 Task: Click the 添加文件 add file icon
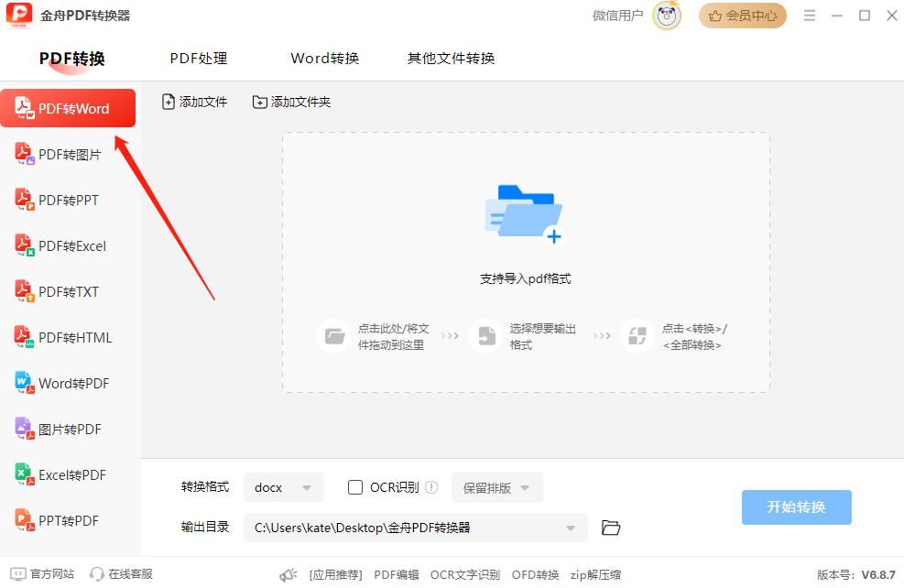click(168, 102)
